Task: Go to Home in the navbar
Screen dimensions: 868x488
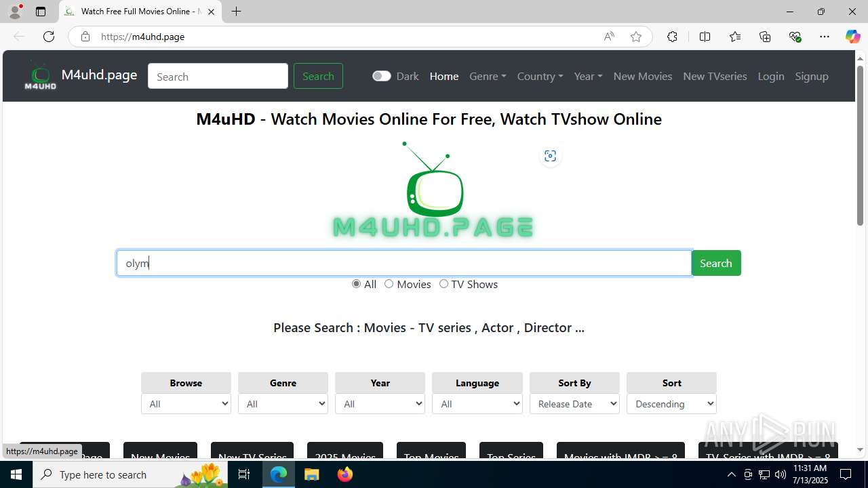Action: pos(444,76)
